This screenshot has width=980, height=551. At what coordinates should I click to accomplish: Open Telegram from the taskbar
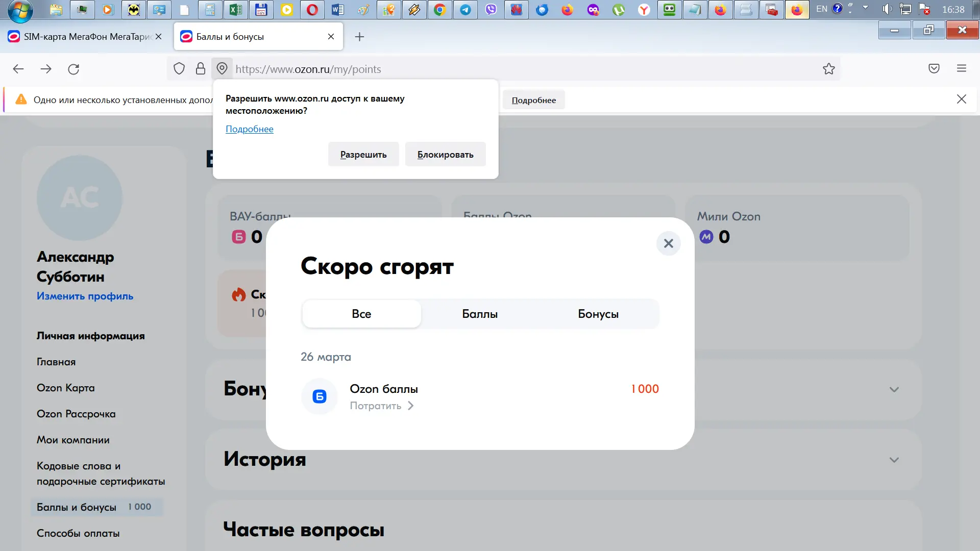tap(465, 10)
